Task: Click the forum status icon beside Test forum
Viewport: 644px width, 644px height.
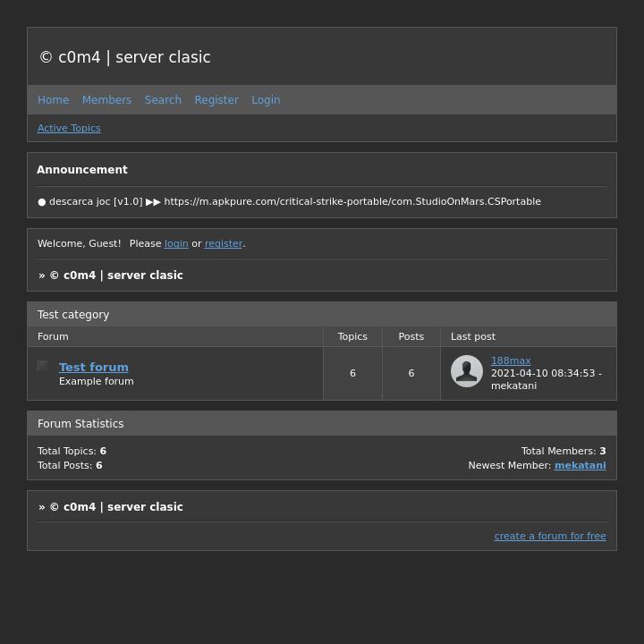Action: coord(43,366)
